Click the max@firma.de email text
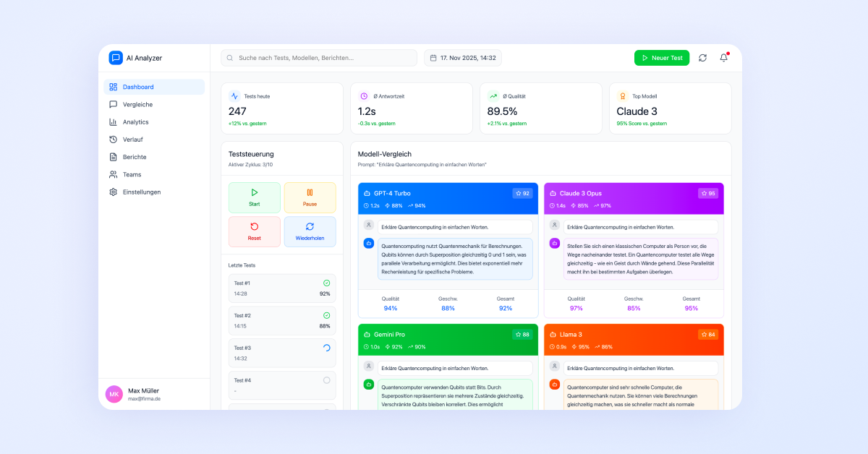The image size is (868, 454). [x=145, y=399]
